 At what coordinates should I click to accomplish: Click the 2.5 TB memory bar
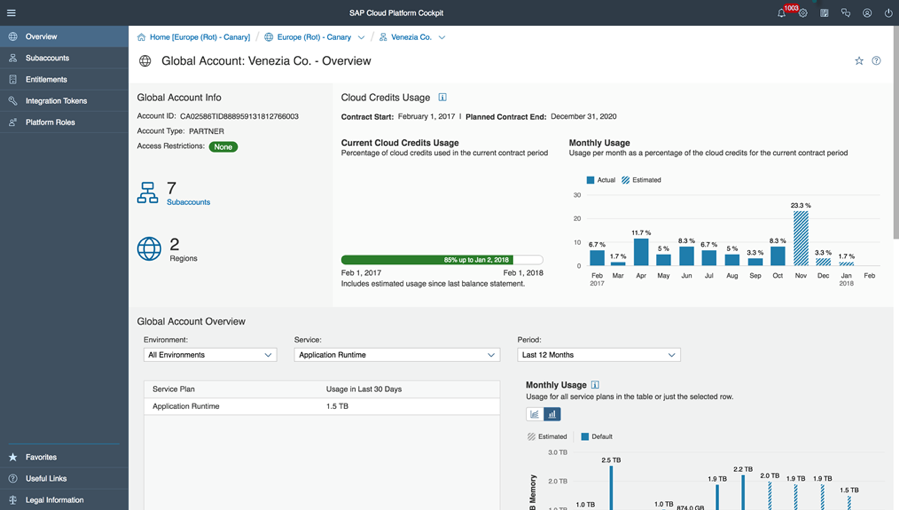[x=611, y=488]
